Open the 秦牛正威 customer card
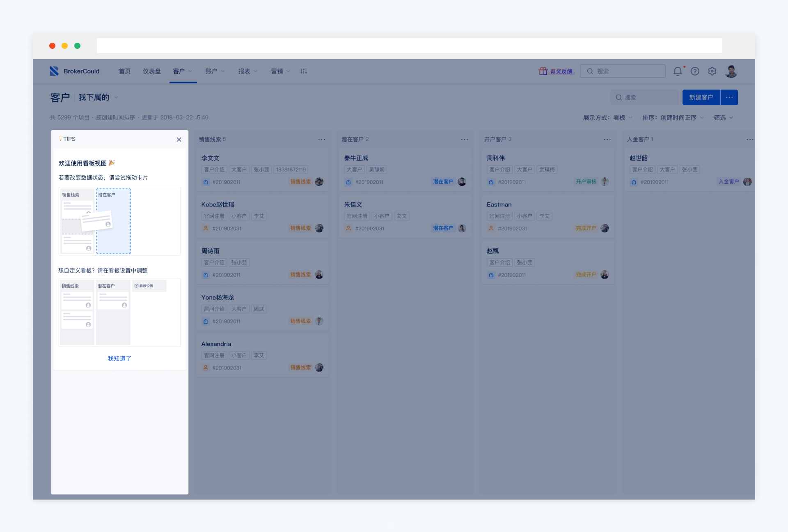 pyautogui.click(x=405, y=170)
